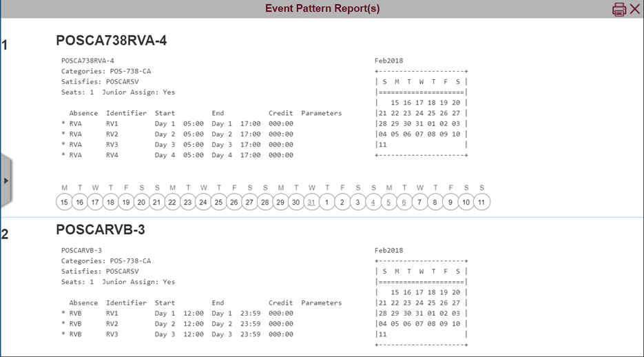This screenshot has height=357, width=644.
Task: Select day 30 circle in timeline
Action: point(296,202)
